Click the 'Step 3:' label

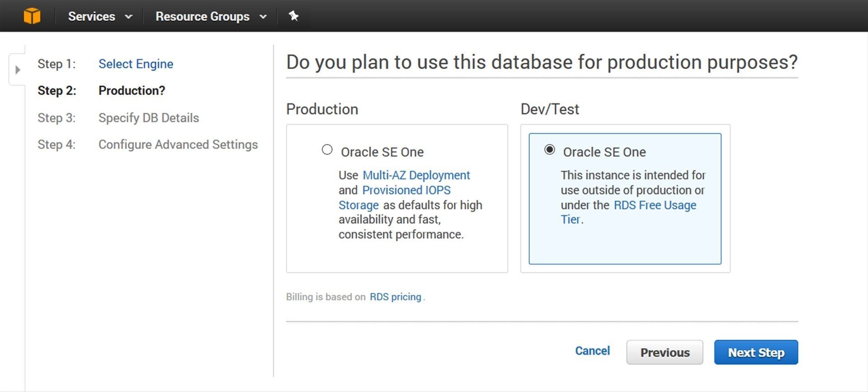[x=57, y=118]
